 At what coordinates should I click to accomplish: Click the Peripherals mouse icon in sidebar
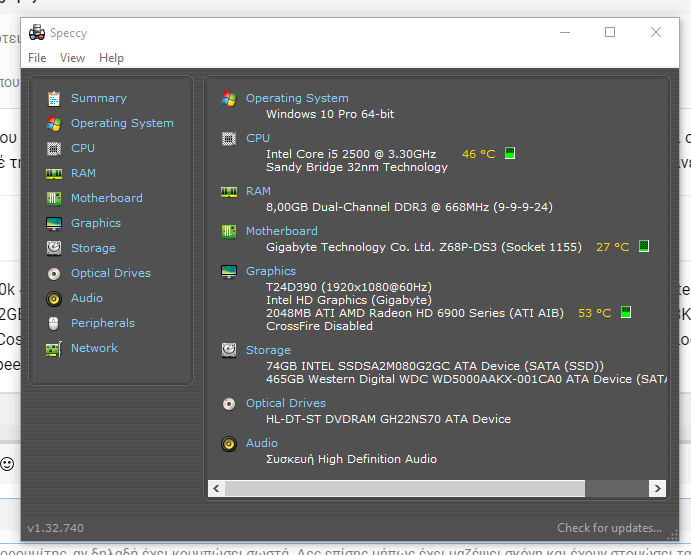point(54,323)
